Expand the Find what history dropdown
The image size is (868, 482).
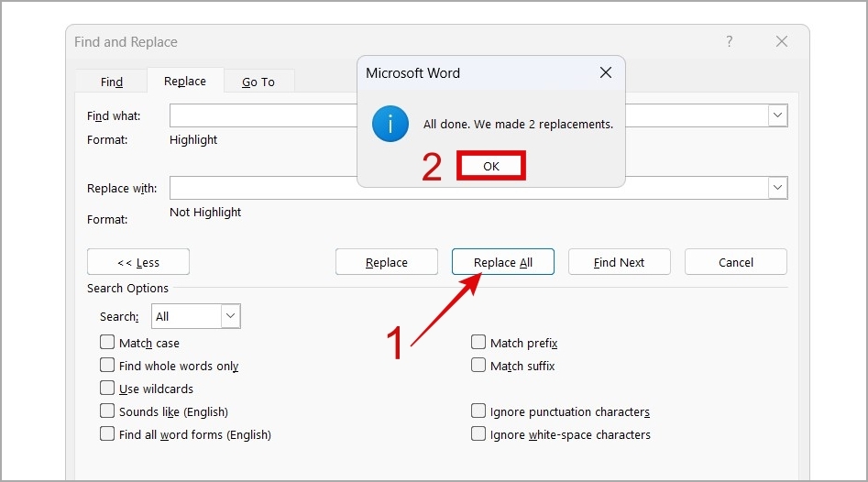(x=777, y=115)
